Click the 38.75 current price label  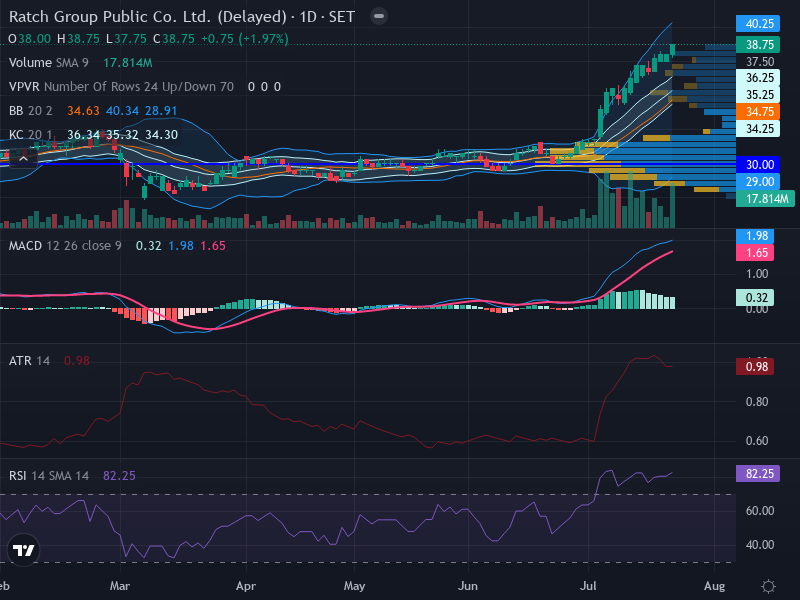tap(758, 44)
